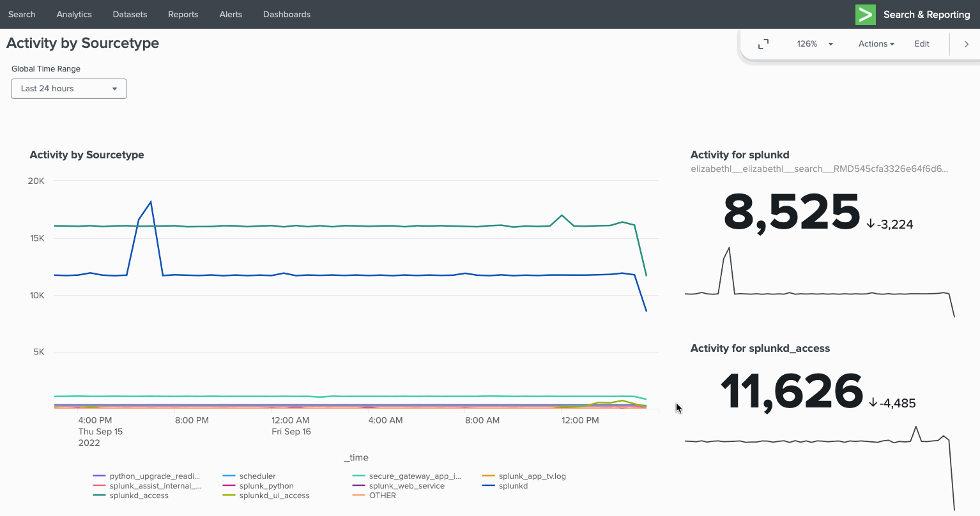Navigate to Alerts in the top bar
980x516 pixels.
pyautogui.click(x=231, y=14)
